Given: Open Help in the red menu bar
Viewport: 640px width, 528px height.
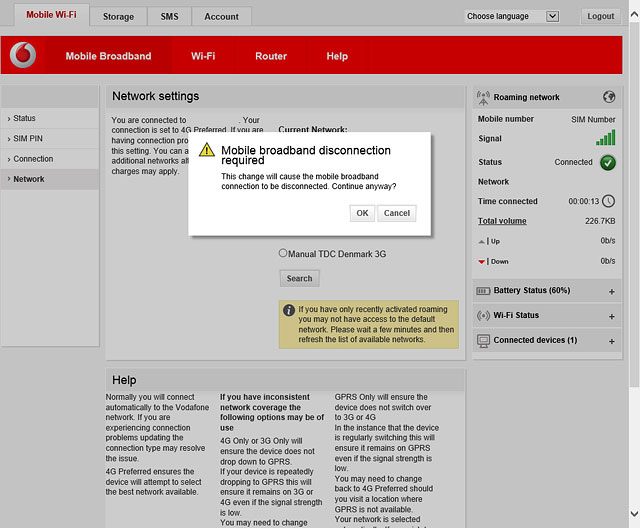Looking at the screenshot, I should tap(337, 56).
